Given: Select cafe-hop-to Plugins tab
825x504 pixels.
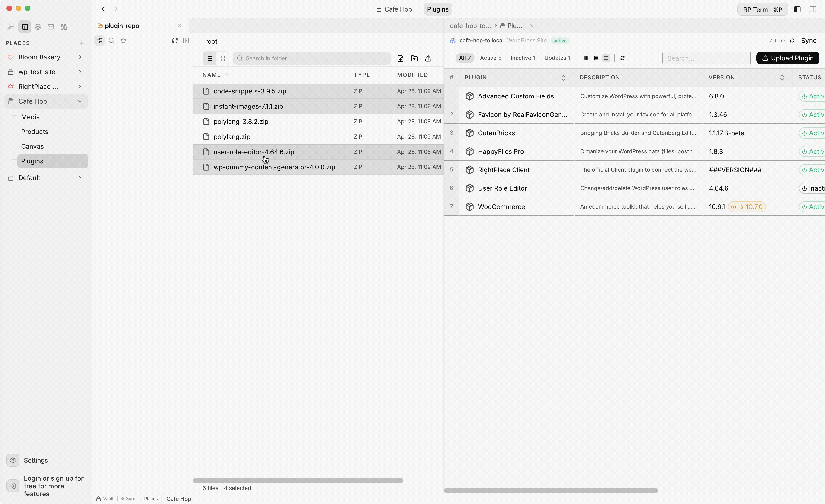Looking at the screenshot, I should [x=493, y=26].
